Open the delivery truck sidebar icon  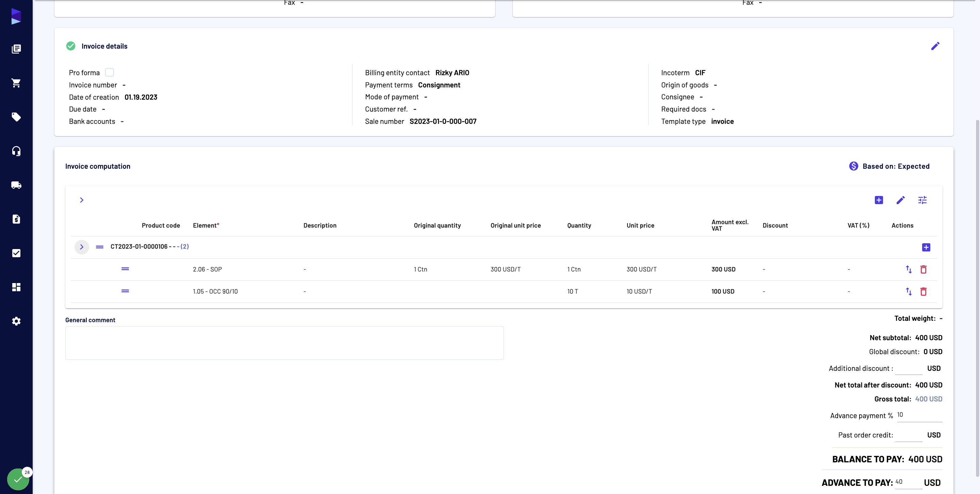(x=16, y=185)
